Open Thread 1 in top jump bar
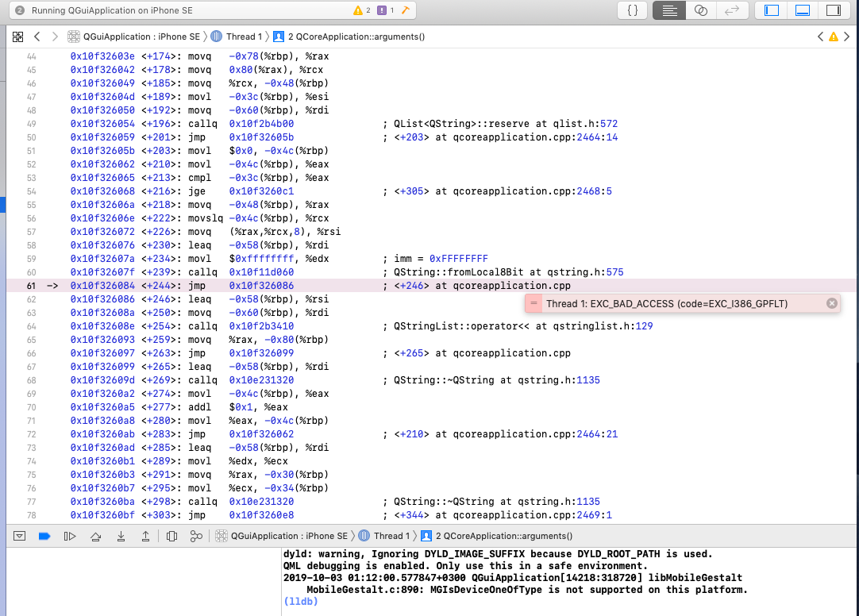This screenshot has width=859, height=616. point(237,37)
